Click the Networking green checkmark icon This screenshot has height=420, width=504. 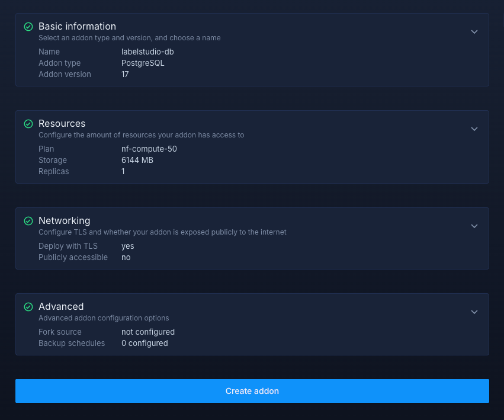[28, 221]
